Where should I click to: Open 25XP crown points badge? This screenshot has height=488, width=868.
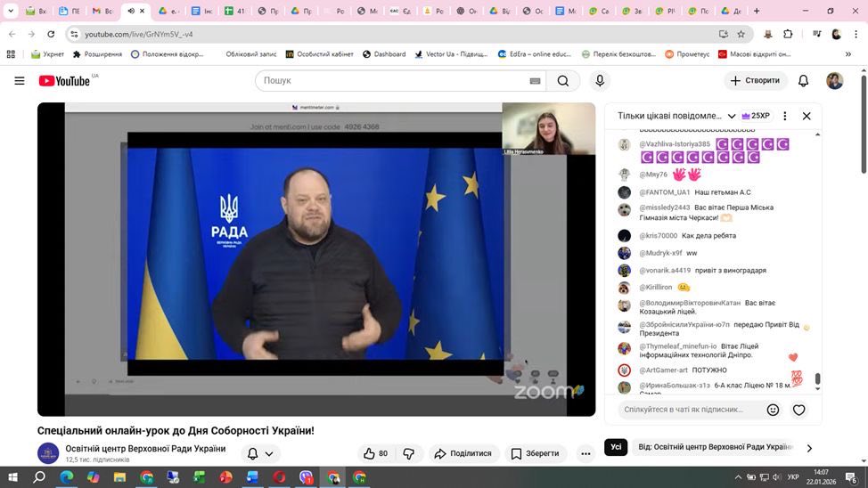click(756, 116)
